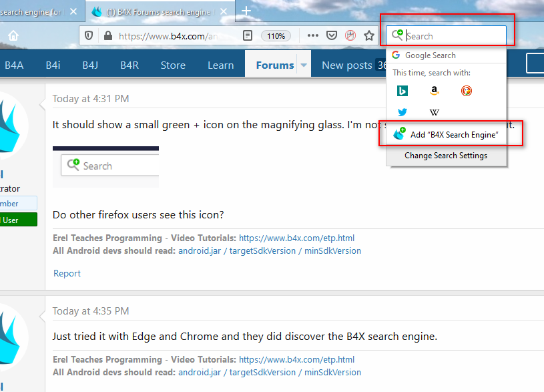Open a new browser tab

[246, 11]
